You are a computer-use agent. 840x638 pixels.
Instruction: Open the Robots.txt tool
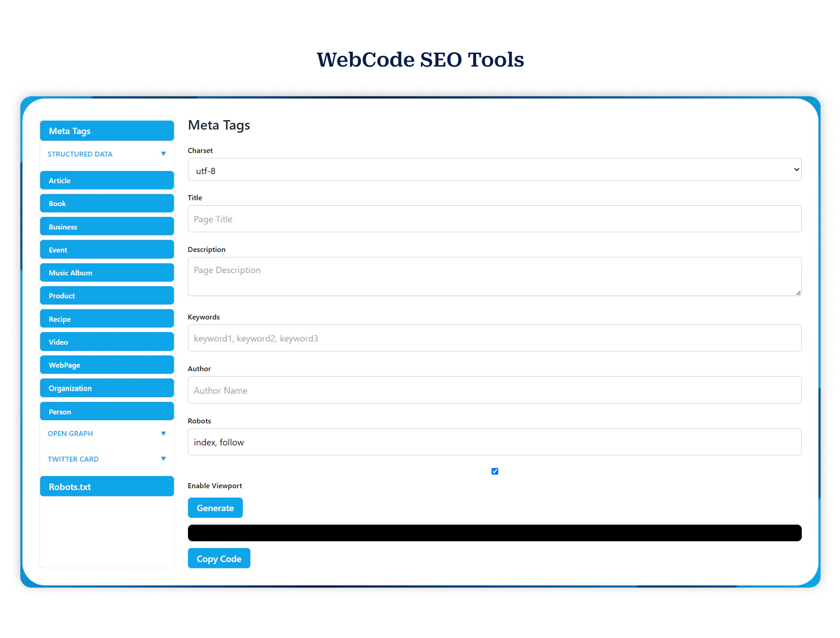click(107, 487)
